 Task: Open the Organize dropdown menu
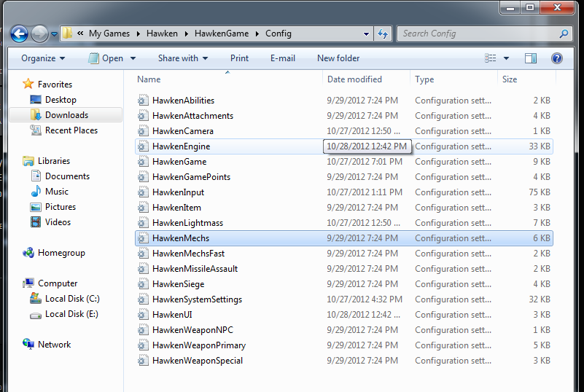click(x=43, y=58)
